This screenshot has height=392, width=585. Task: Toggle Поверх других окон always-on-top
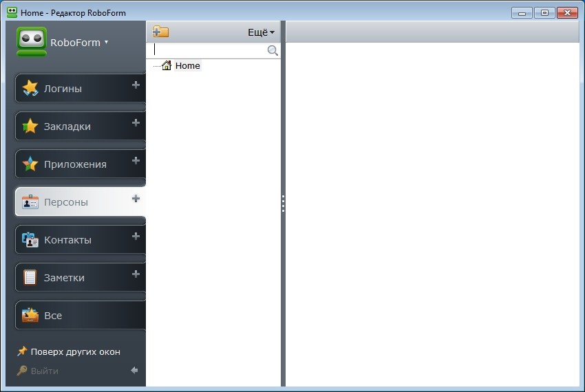[x=69, y=351]
